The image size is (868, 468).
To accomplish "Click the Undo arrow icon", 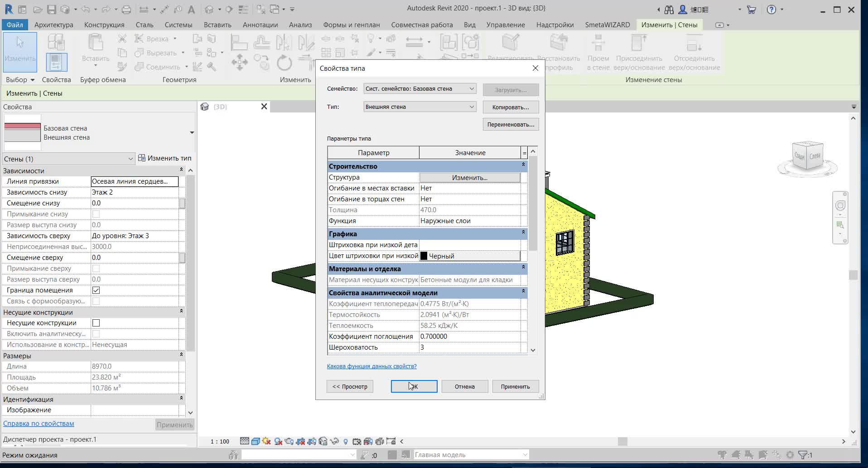I will click(x=85, y=9).
